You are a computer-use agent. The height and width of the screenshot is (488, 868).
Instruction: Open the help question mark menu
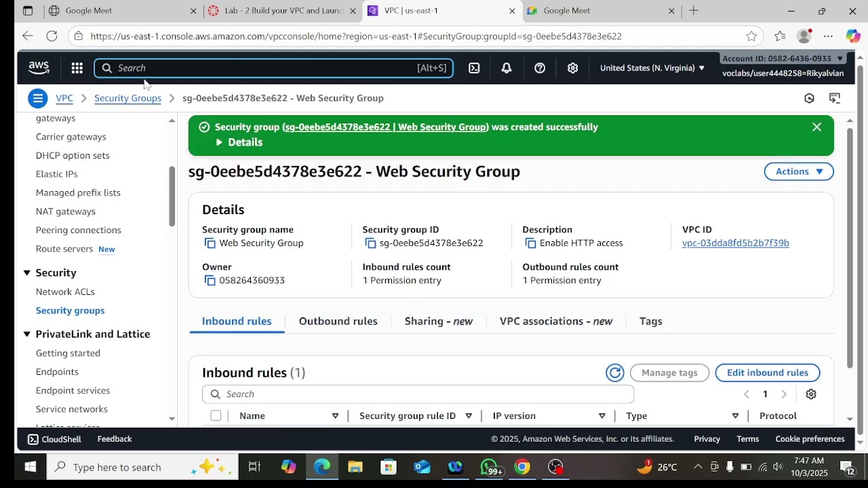pos(540,68)
